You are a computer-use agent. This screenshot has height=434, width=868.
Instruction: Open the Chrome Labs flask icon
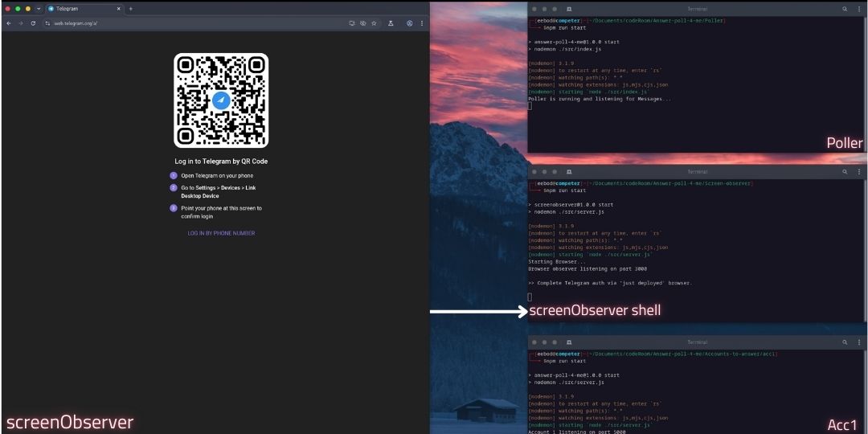[x=391, y=23]
